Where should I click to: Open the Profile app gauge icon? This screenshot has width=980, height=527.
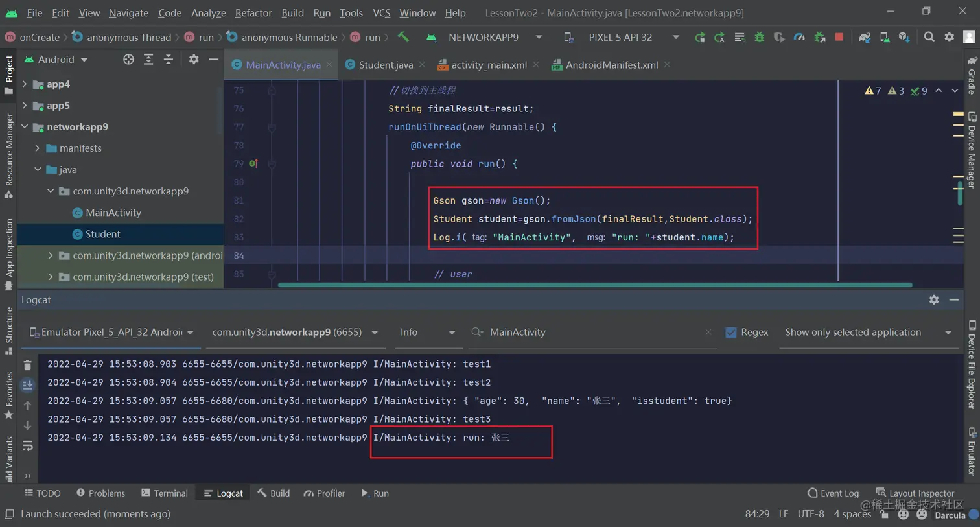799,38
